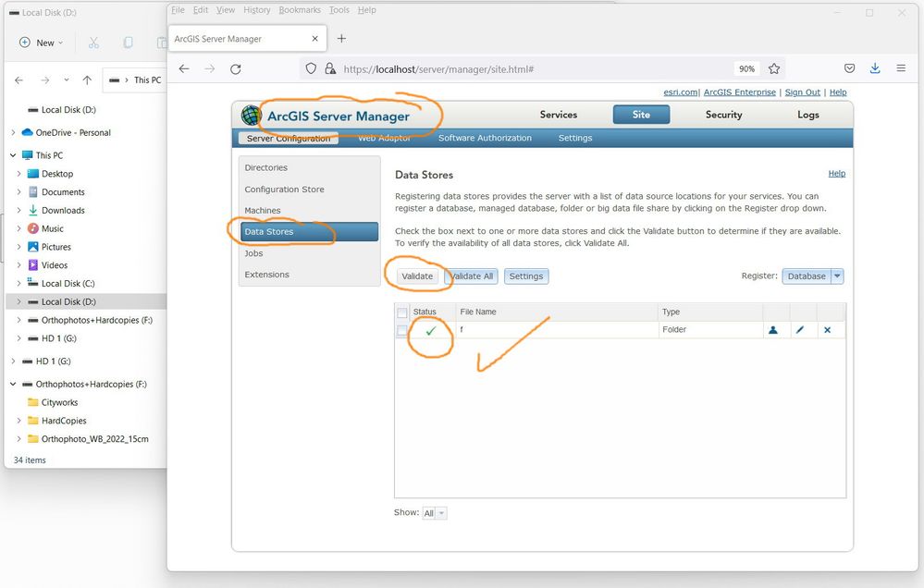Image resolution: width=924 pixels, height=588 pixels.
Task: Bookmark this page with star icon
Action: (774, 69)
